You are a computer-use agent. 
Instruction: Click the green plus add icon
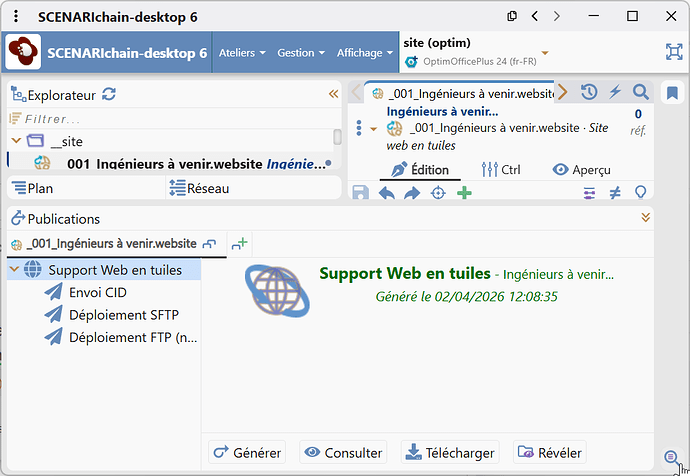(464, 192)
